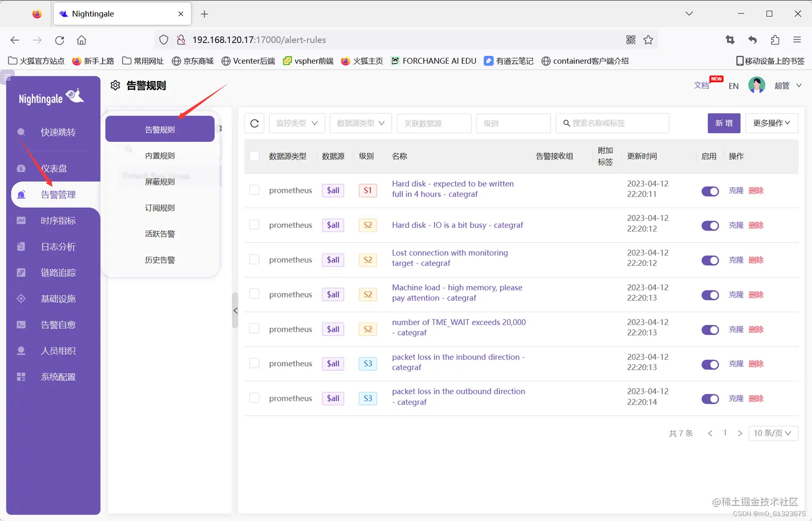The image size is (812, 521).
Task: Open the Vcenter后端 bookmark
Action: 248,61
